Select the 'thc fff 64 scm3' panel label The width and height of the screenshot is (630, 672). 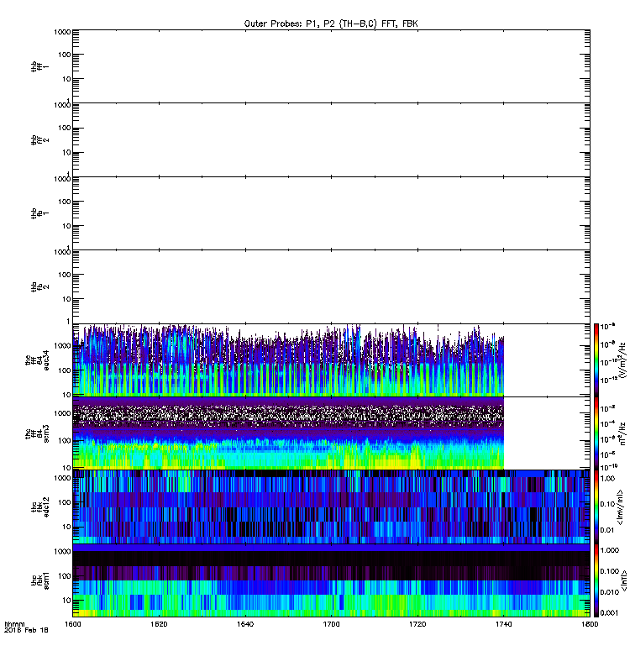pos(37,433)
